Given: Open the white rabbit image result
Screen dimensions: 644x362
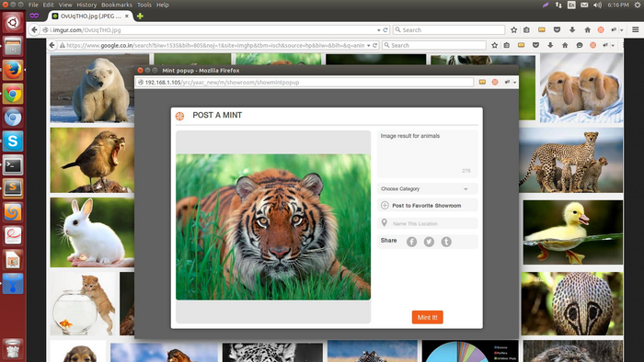Looking at the screenshot, I should pyautogui.click(x=92, y=232).
